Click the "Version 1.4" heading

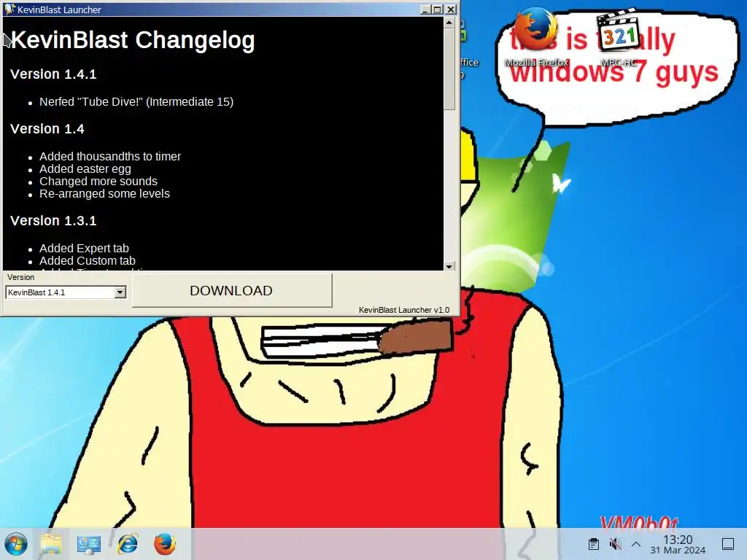click(47, 129)
